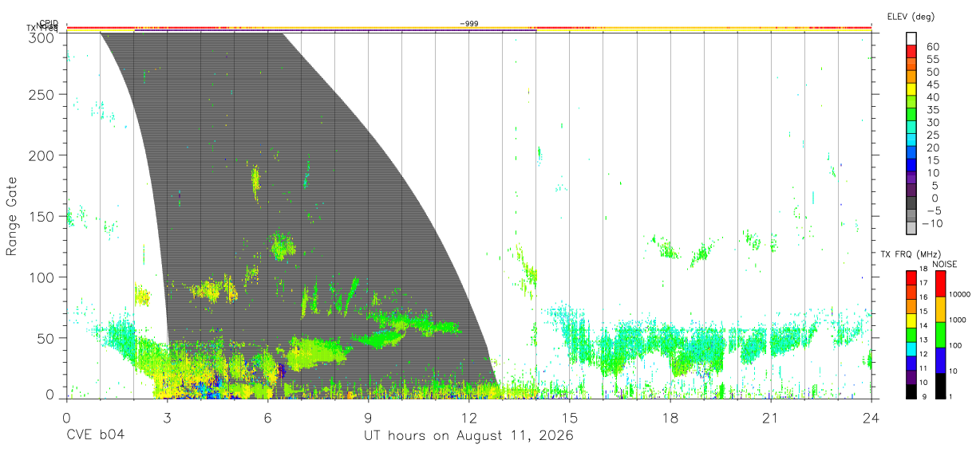Image resolution: width=980 pixels, height=452 pixels.
Task: Click the '−10' label on ELEV colorbar
Action: pyautogui.click(x=934, y=224)
